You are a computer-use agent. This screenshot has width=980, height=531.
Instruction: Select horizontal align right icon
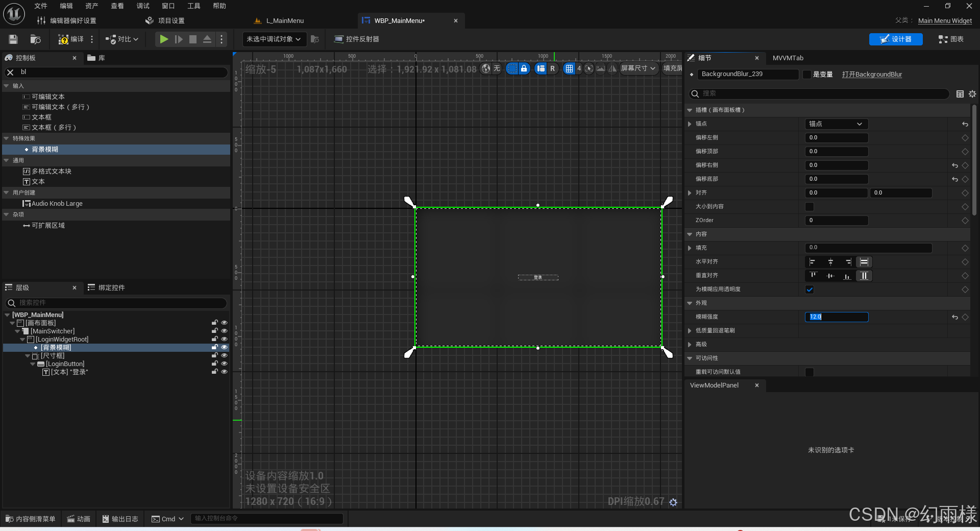(x=848, y=262)
